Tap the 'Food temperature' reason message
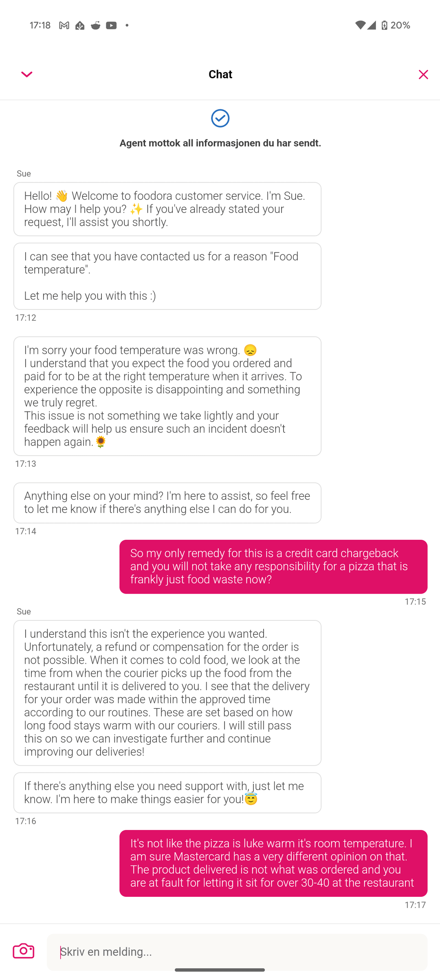440x980 pixels. pyautogui.click(x=167, y=276)
